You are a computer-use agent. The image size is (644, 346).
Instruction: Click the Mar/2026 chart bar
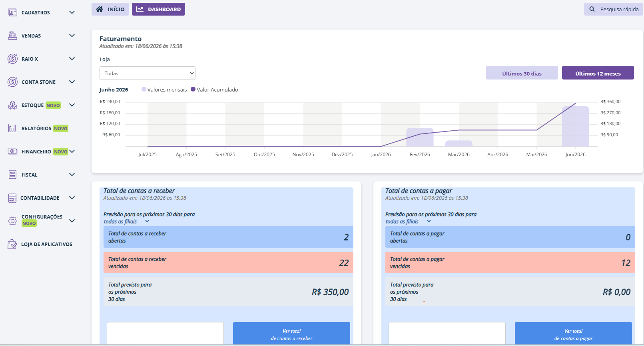(x=459, y=143)
